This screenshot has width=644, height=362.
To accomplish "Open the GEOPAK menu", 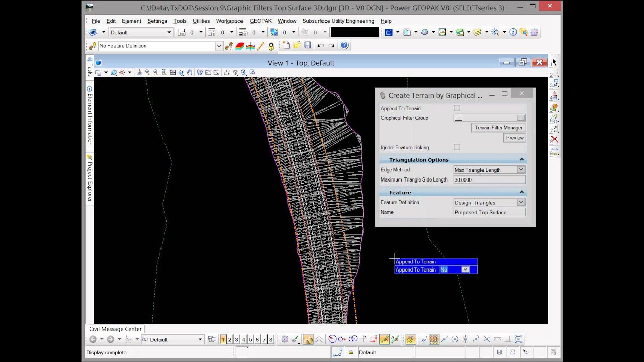I will (260, 21).
